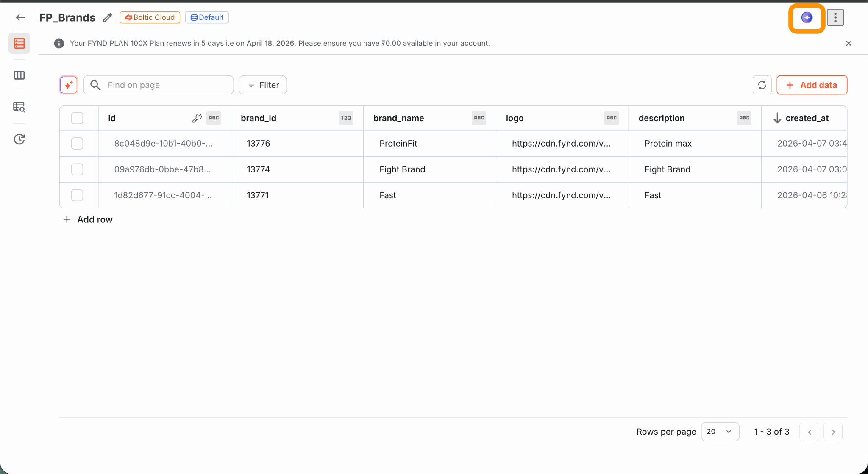
Task: Open the Rows per page dropdown
Action: [x=720, y=432]
